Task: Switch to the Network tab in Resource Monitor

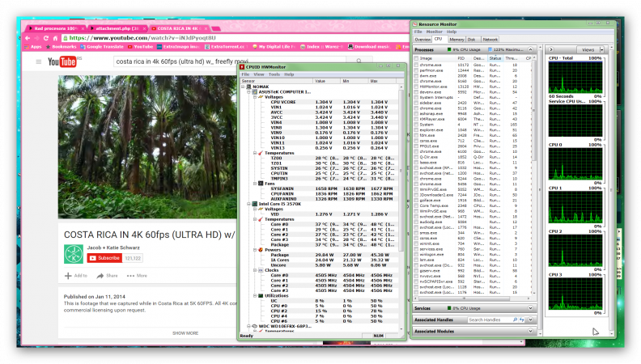Action: coord(490,40)
